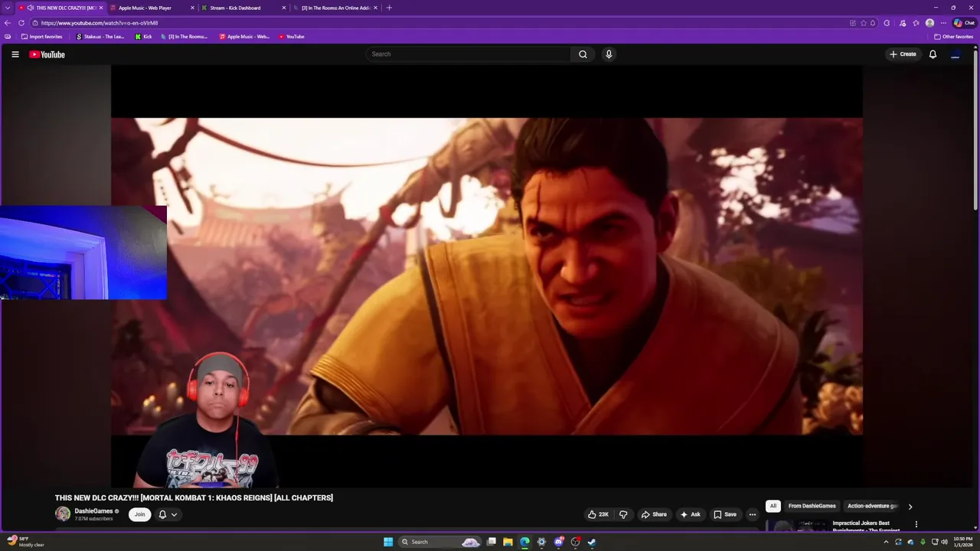Click the Join channel button
Screen dimensions: 980x551
139,514
